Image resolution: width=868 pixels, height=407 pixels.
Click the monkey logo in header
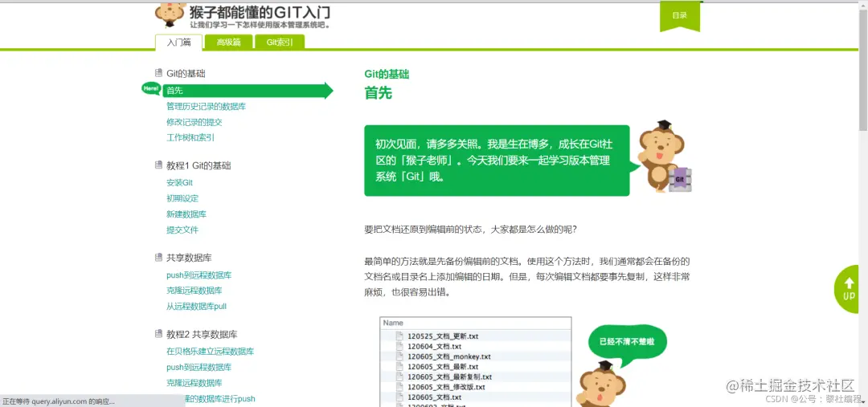coord(170,15)
